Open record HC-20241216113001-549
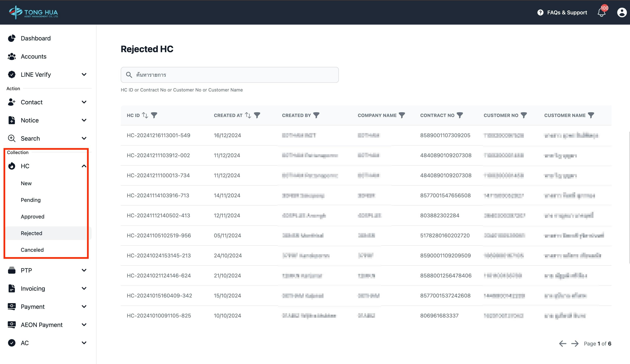 158,135
